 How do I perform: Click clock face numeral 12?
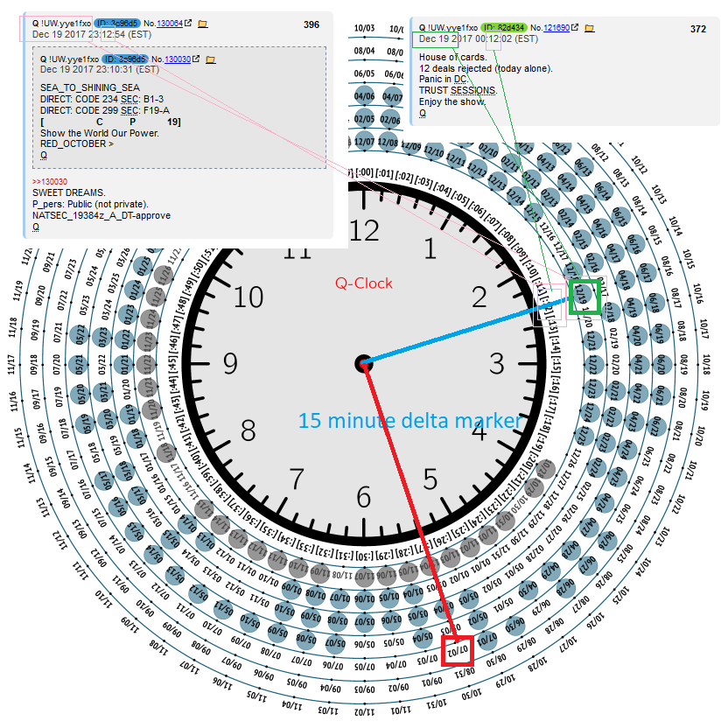click(365, 231)
